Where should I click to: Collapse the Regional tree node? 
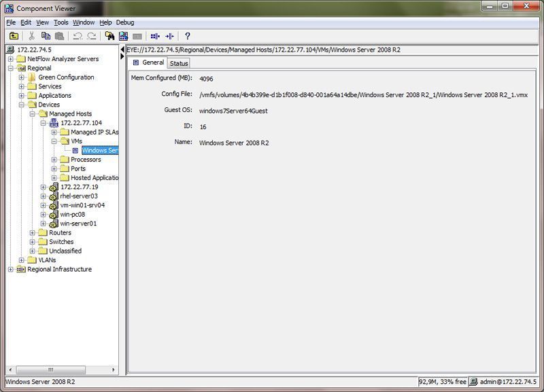pyautogui.click(x=11, y=68)
